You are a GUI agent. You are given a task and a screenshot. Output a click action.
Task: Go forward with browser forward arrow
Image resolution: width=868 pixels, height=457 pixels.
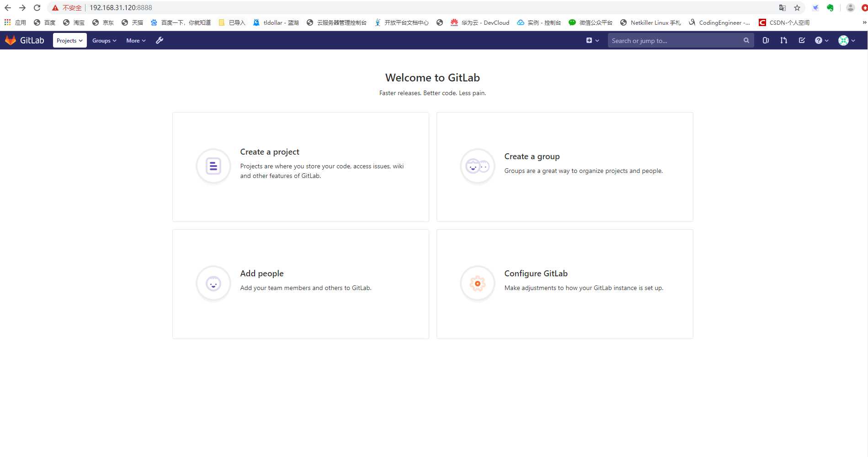22,8
